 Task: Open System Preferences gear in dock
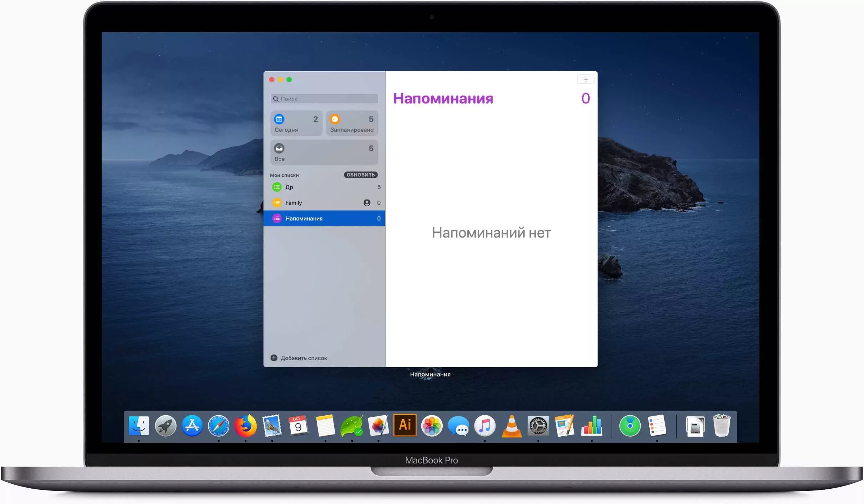click(538, 426)
